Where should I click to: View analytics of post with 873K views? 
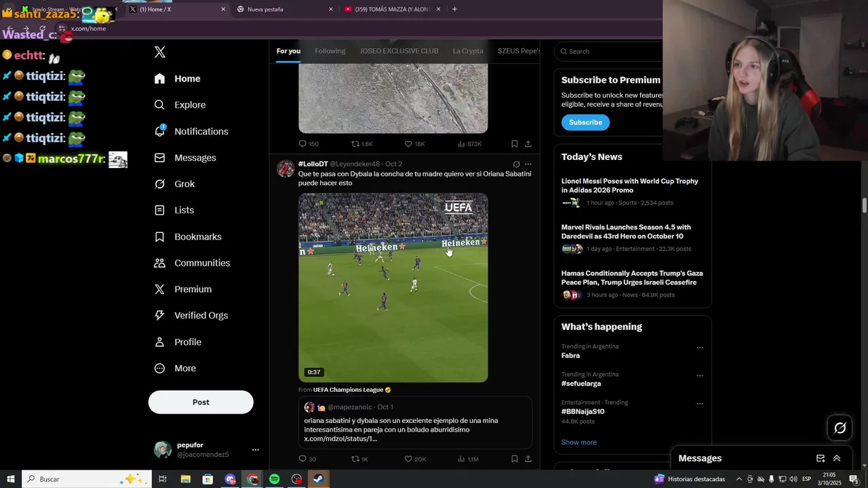point(469,144)
